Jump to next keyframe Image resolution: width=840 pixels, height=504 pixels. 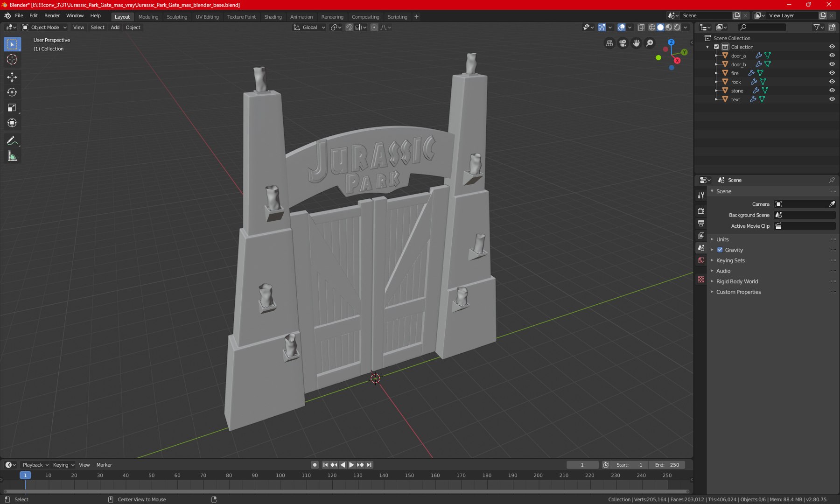click(x=360, y=465)
